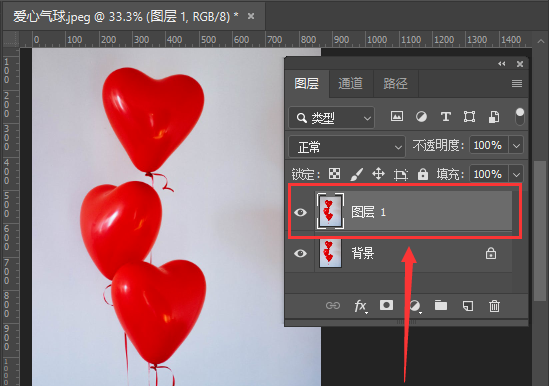Switch to the 路径 tab
The image size is (549, 386).
click(395, 83)
